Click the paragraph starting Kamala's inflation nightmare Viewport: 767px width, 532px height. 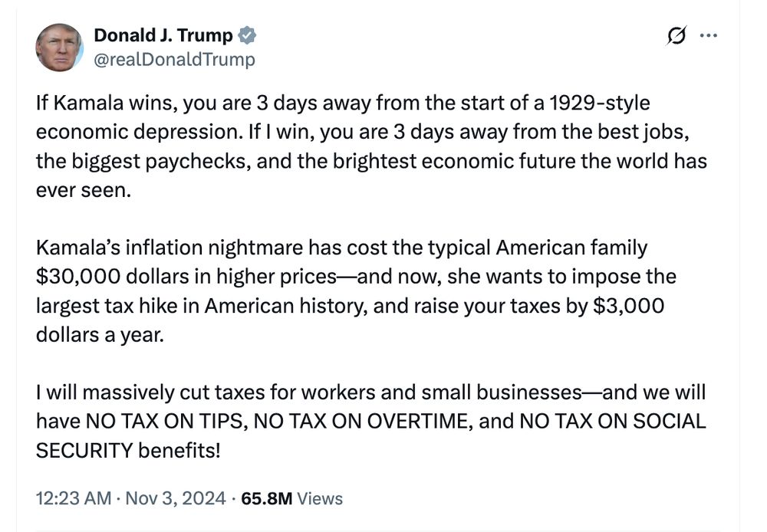(356, 291)
